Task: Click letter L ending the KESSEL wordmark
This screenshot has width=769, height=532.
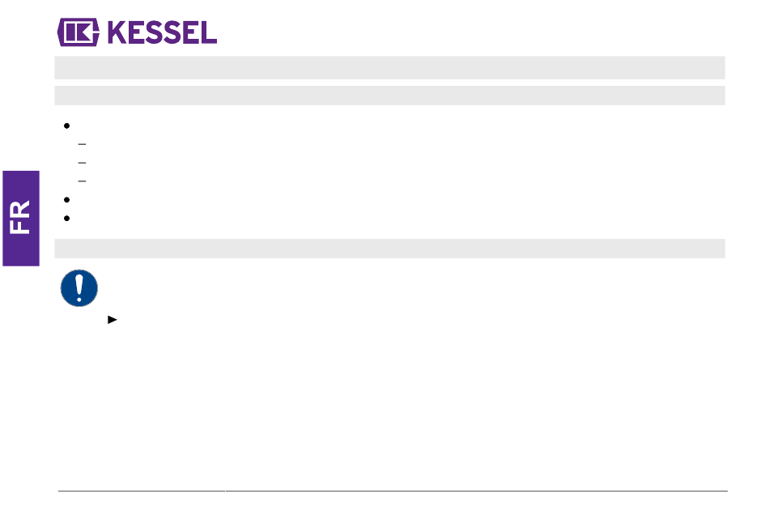Action: click(x=210, y=33)
